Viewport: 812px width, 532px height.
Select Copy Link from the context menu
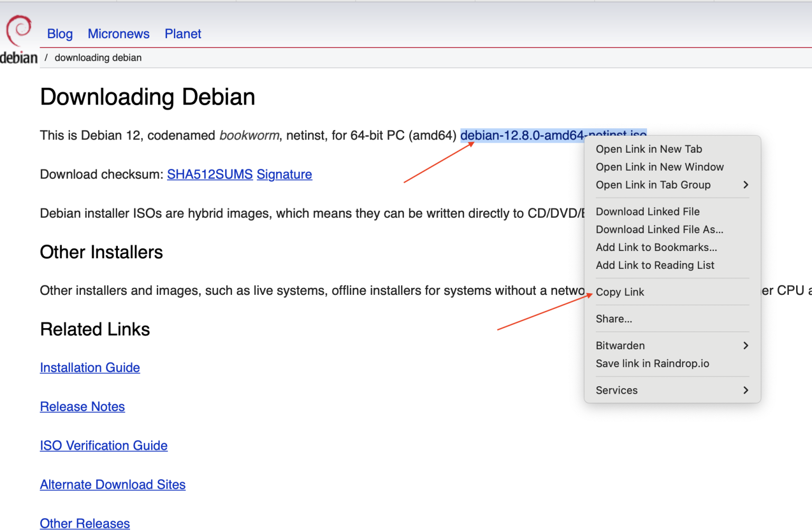tap(620, 292)
